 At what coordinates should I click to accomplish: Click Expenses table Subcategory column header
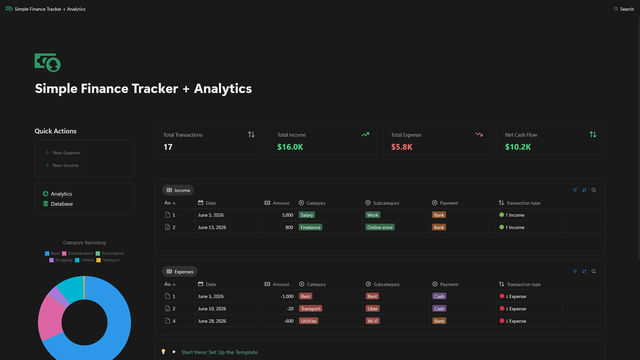[x=382, y=284]
